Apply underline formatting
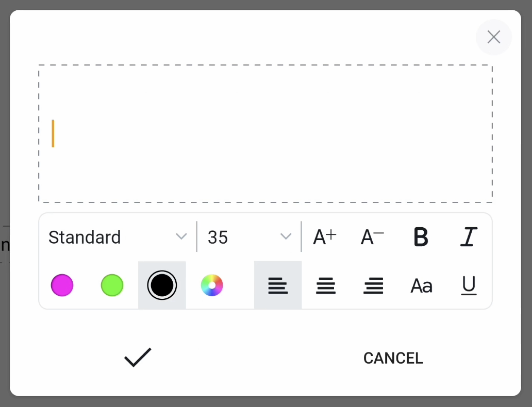Viewport: 532px width, 407px height. coord(468,285)
